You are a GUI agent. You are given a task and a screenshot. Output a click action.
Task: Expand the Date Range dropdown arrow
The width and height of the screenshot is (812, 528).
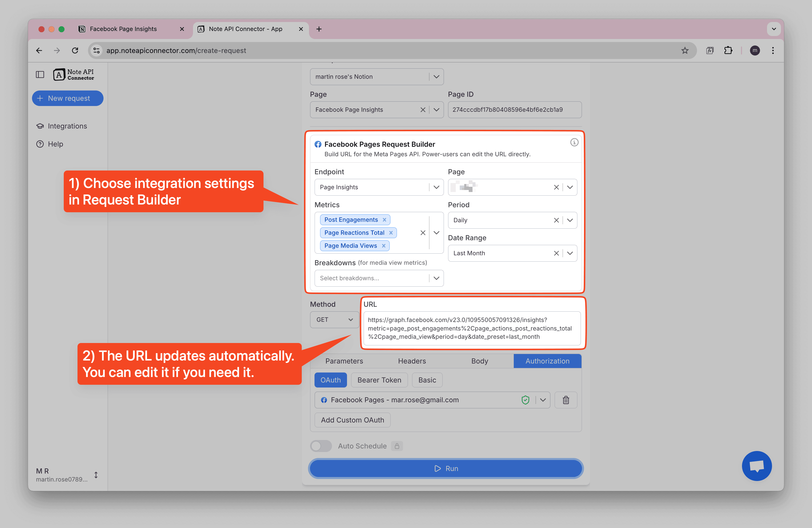(570, 253)
